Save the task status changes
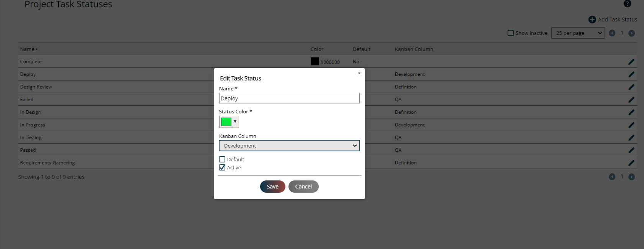The width and height of the screenshot is (644, 249). click(x=272, y=187)
